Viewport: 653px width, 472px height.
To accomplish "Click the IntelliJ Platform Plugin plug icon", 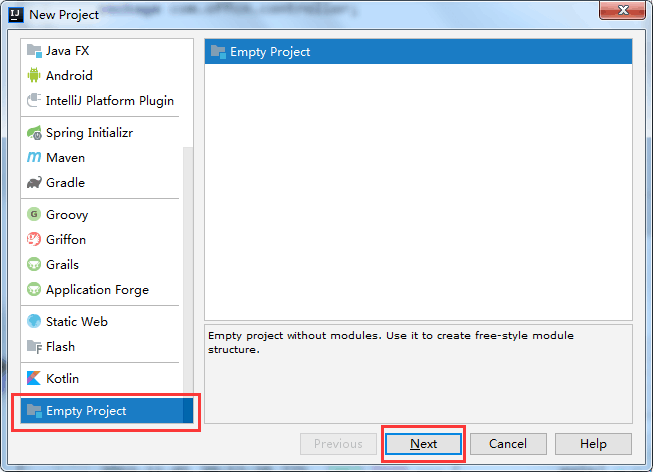I will tap(34, 100).
